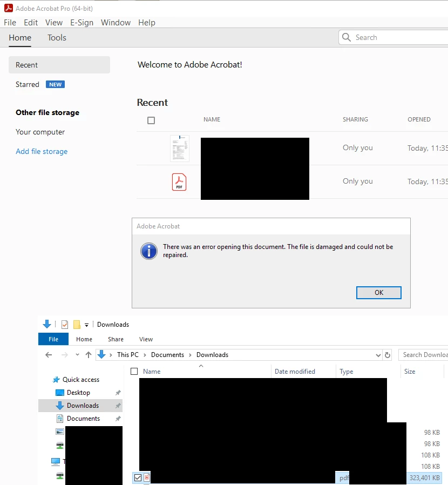Click the Explorer forward arrow
This screenshot has width=448, height=485.
pyautogui.click(x=65, y=355)
